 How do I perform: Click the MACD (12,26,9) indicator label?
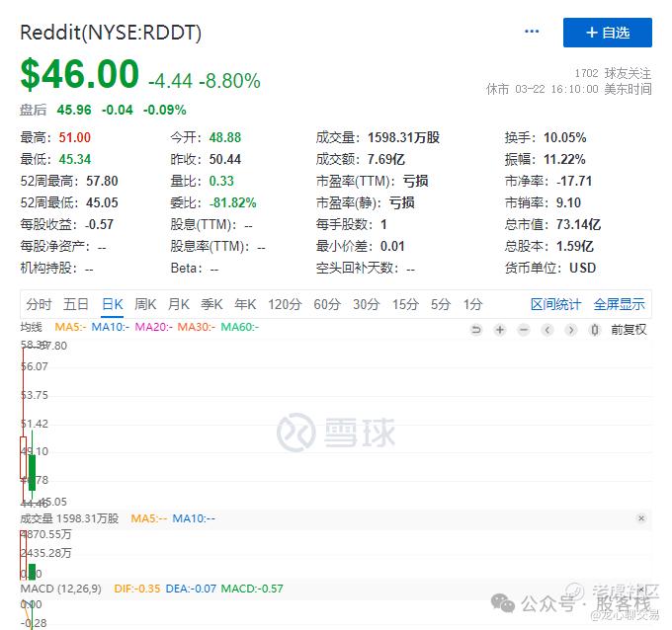61,589
